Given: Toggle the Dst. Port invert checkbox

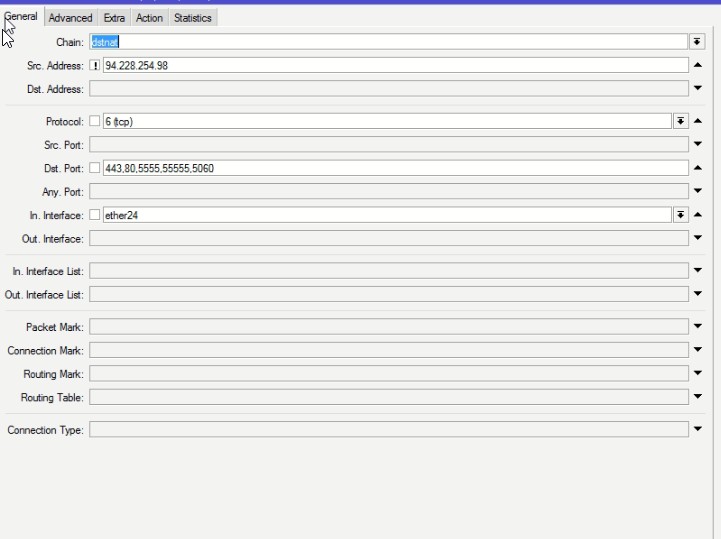Looking at the screenshot, I should point(95,168).
